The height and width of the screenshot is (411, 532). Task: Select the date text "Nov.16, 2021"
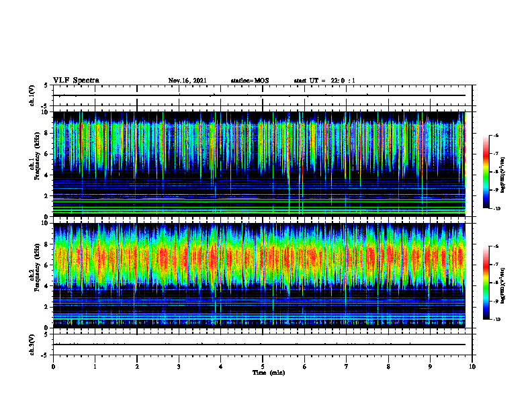tap(187, 81)
